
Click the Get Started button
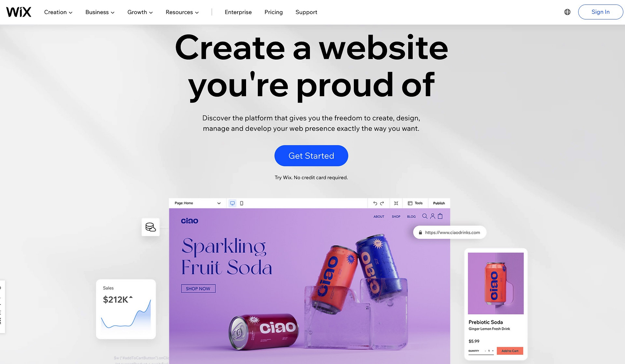[311, 155]
